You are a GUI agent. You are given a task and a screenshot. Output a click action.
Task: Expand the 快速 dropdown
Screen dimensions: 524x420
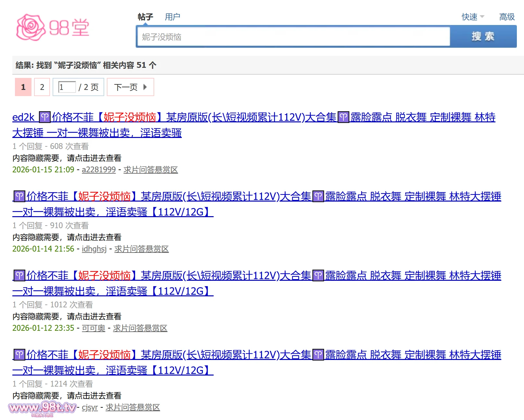pos(473,17)
